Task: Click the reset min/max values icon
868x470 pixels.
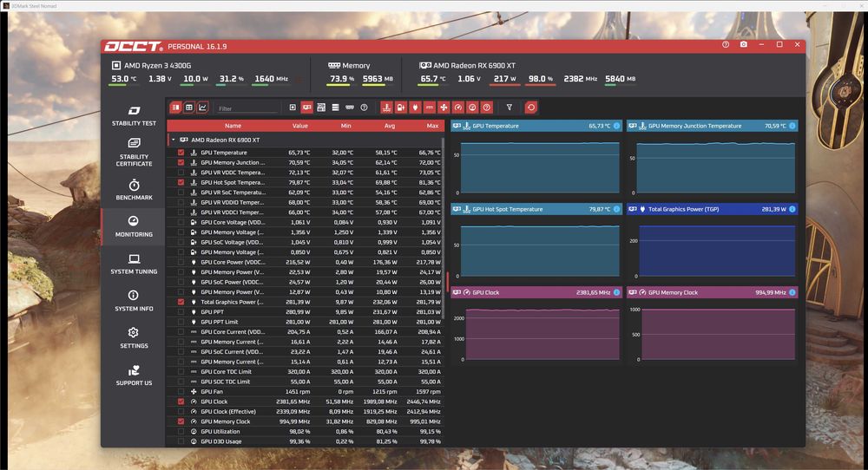Action: (x=531, y=108)
